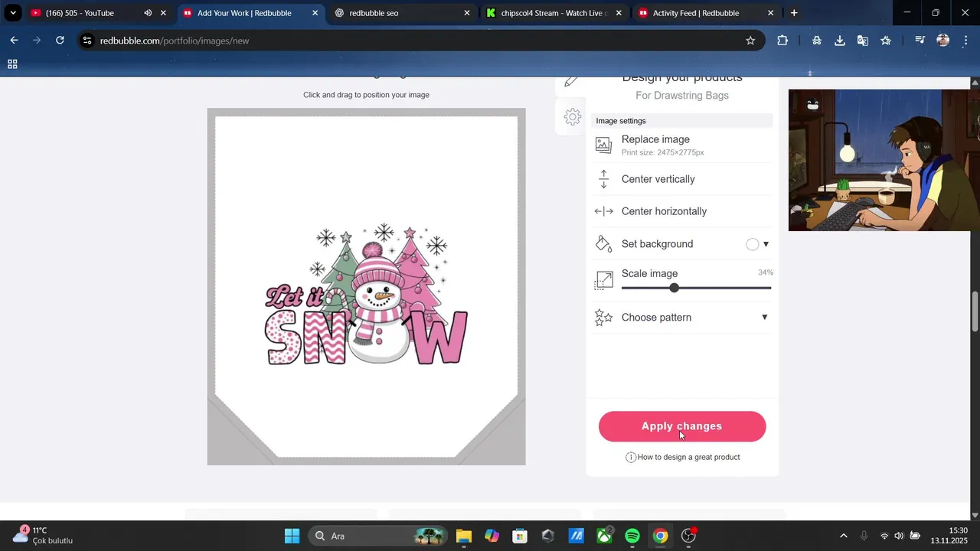Open Chrome downloads icon
This screenshot has height=551, width=980.
coord(840,41)
